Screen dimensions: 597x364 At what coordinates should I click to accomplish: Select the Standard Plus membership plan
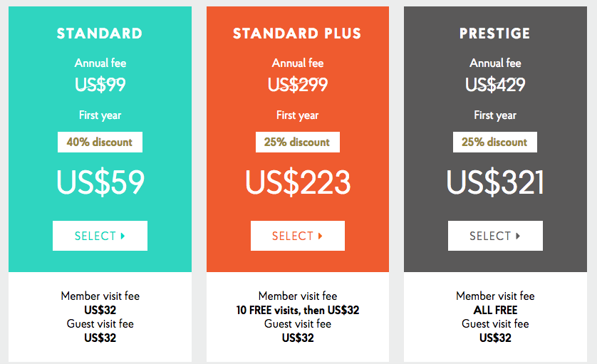tap(297, 236)
